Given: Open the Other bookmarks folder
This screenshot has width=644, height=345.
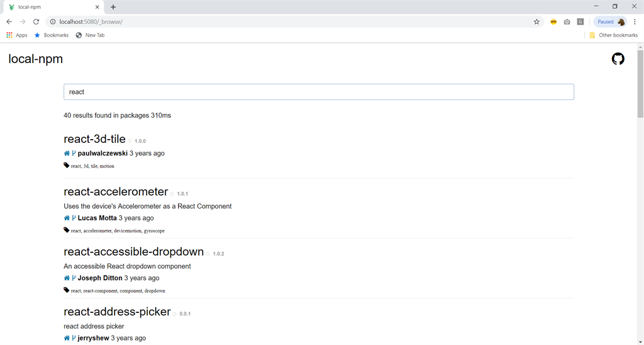Looking at the screenshot, I should pyautogui.click(x=613, y=35).
